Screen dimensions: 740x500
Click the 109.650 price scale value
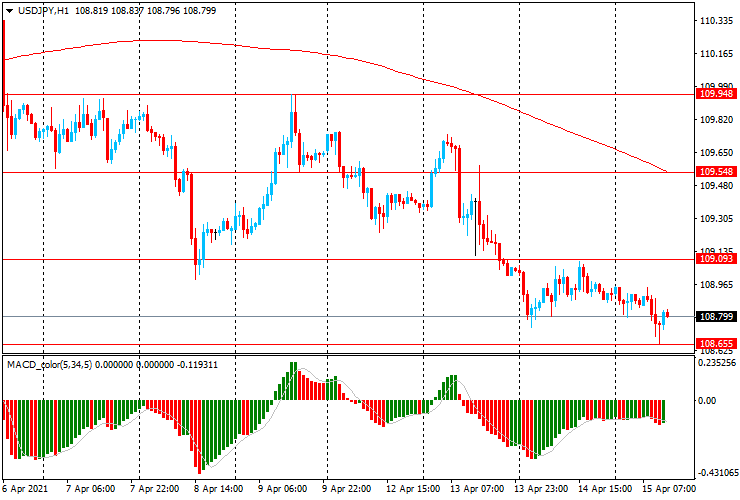(716, 153)
